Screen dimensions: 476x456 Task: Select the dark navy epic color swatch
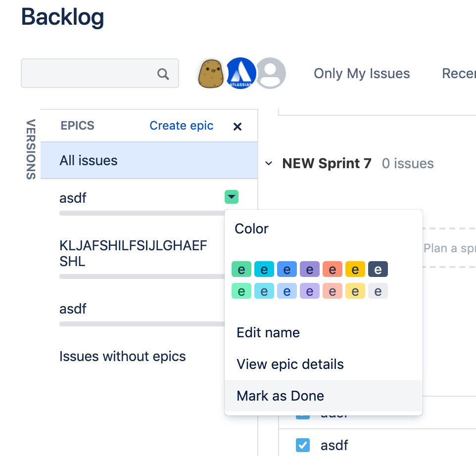pos(378,269)
